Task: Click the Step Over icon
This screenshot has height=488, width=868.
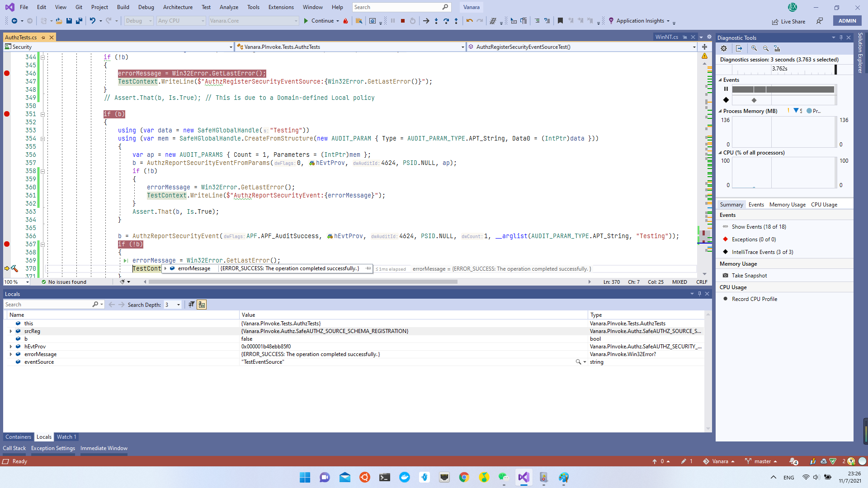Action: (446, 21)
